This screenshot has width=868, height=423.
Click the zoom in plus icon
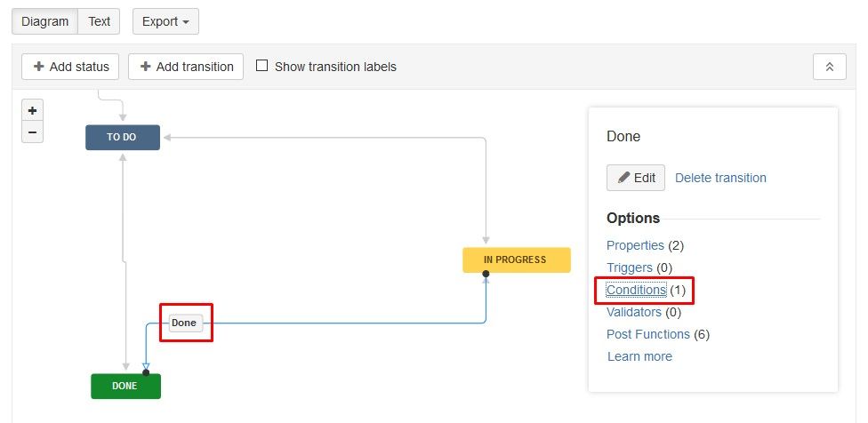click(x=32, y=111)
